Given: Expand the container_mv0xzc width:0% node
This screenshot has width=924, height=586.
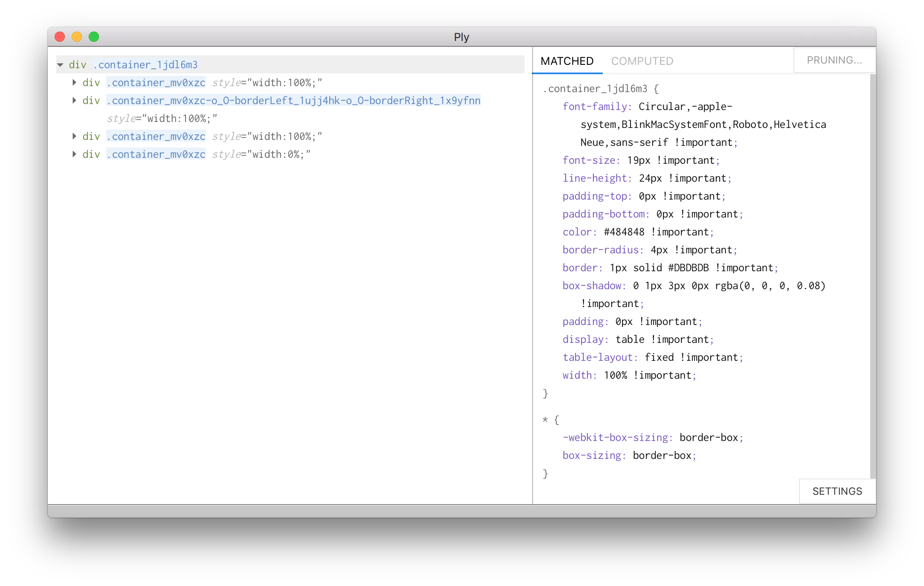Looking at the screenshot, I should [x=74, y=154].
